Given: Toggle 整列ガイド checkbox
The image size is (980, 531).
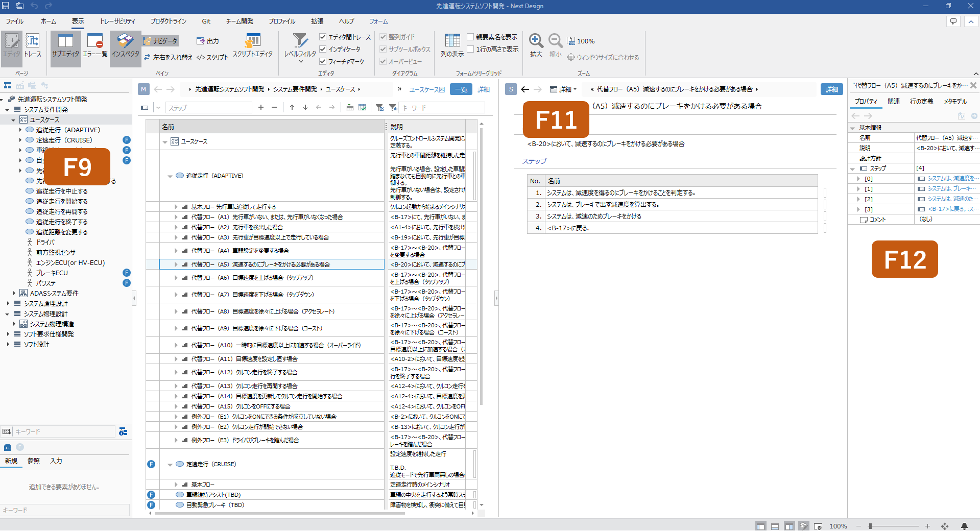Looking at the screenshot, I should pyautogui.click(x=383, y=37).
